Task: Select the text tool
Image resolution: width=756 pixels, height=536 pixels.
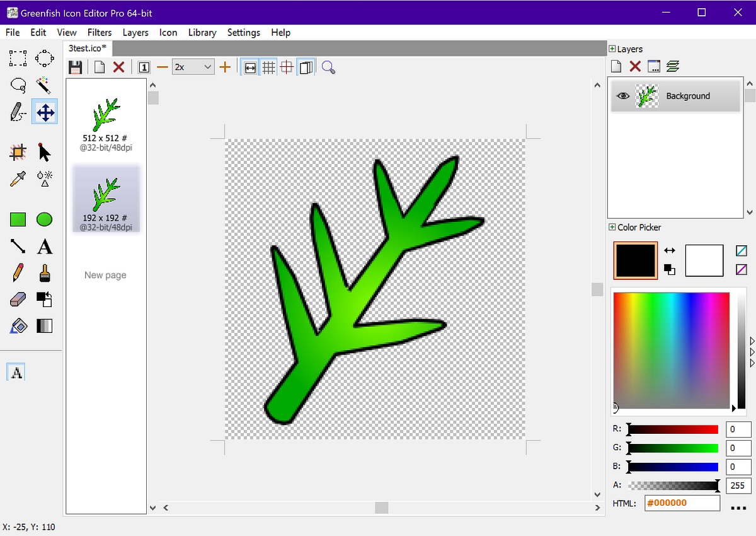Action: coord(44,246)
